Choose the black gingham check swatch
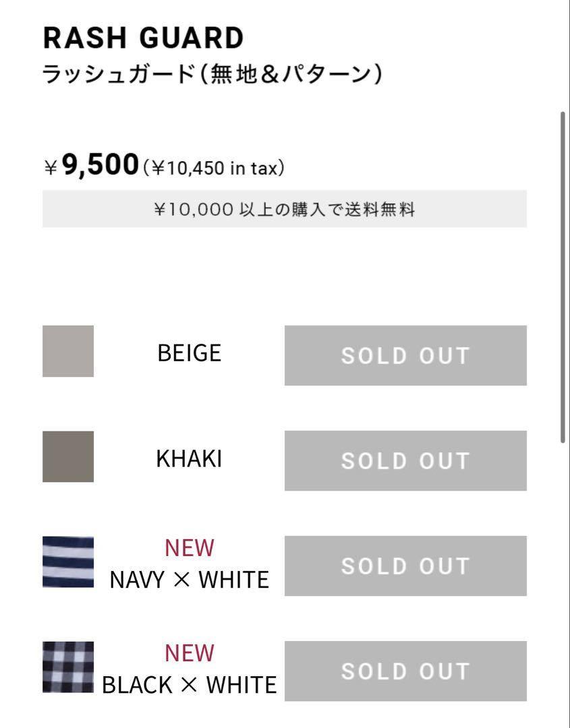The width and height of the screenshot is (570, 728). (68, 667)
